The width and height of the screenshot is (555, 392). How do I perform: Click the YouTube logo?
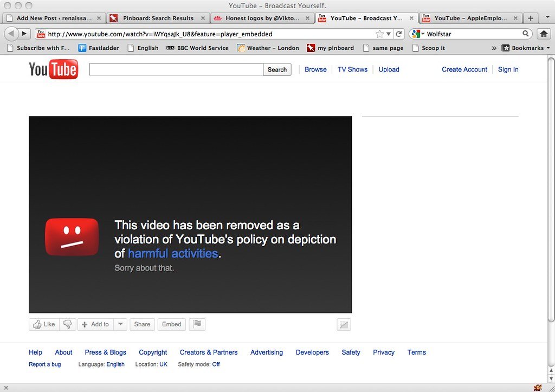[53, 69]
